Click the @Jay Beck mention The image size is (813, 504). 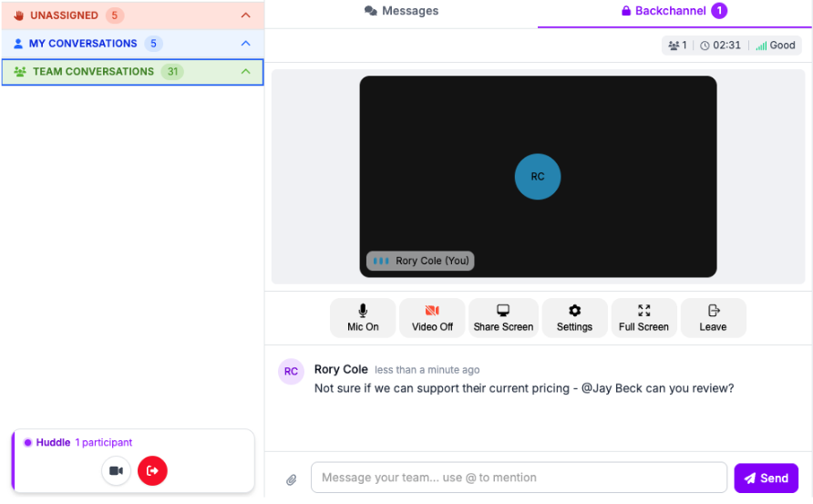click(x=612, y=388)
